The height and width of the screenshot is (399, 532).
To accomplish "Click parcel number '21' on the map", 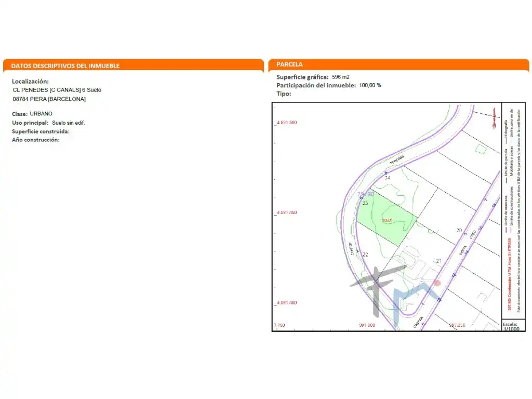I will pos(438,261).
